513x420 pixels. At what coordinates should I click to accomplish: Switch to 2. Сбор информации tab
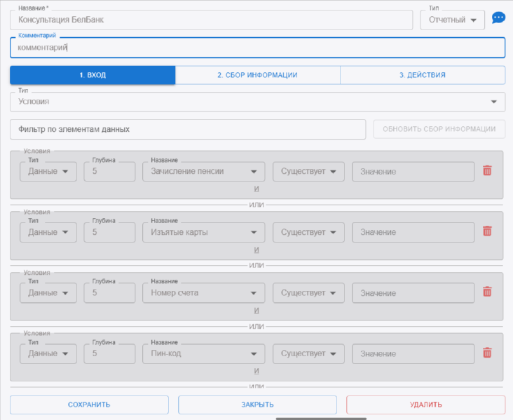[257, 75]
